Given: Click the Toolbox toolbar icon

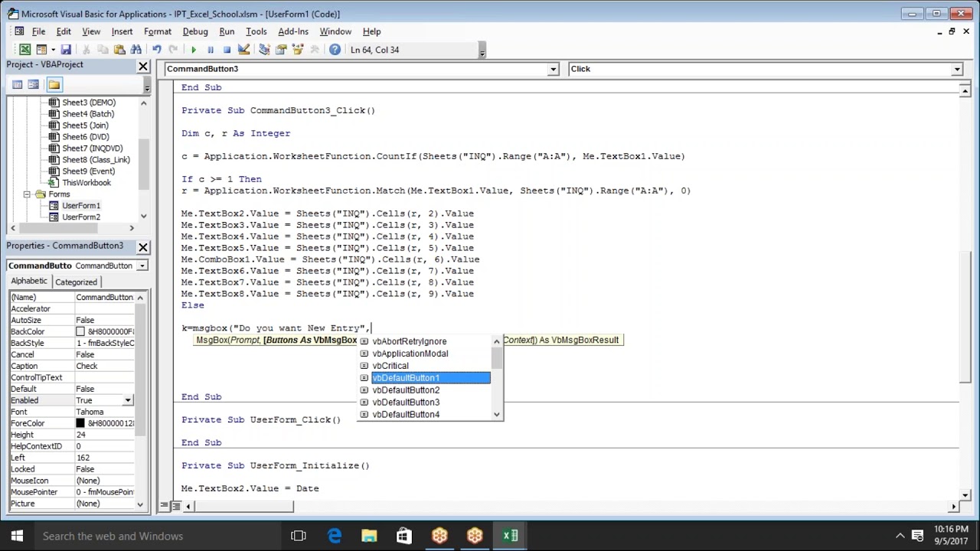Looking at the screenshot, I should (314, 50).
